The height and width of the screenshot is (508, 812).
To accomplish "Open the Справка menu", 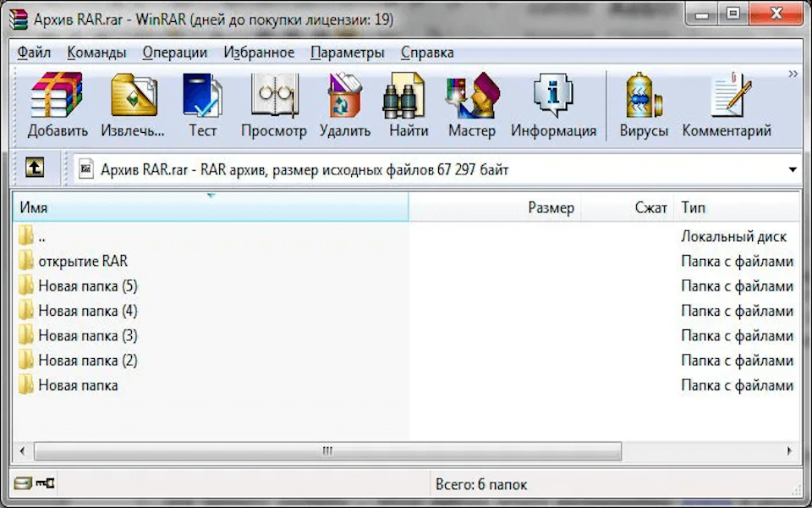I will pyautogui.click(x=427, y=52).
